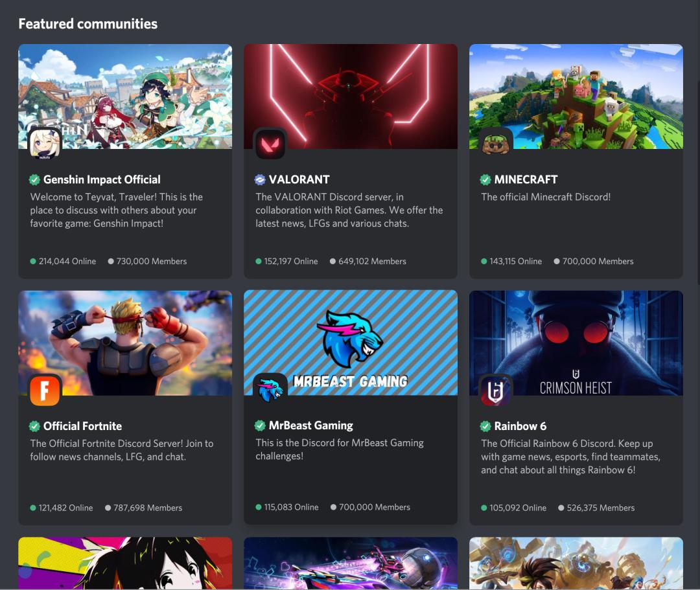Open the Rainbow 6 server logo icon

click(496, 390)
